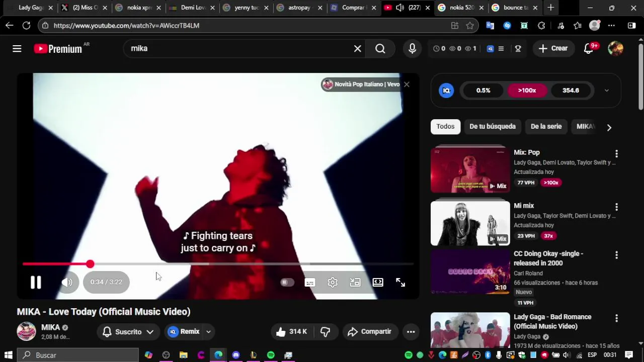644x362 pixels.
Task: Switch to theater mode icon
Action: [378, 283]
